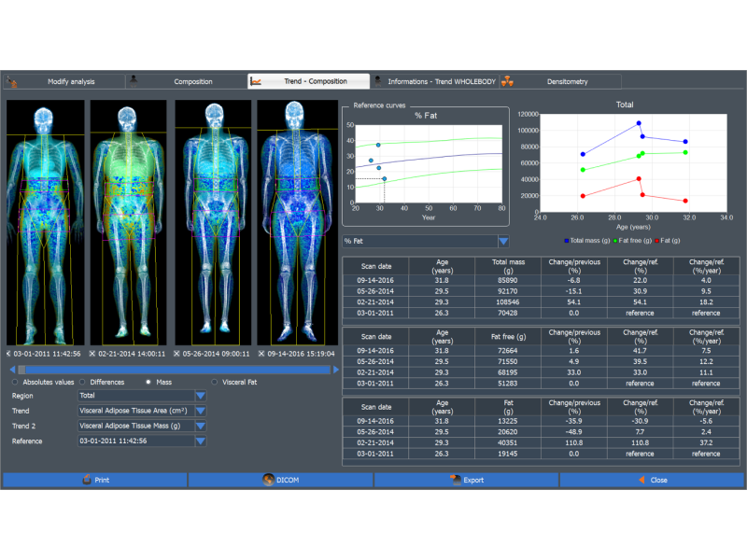This screenshot has width=747, height=560.
Task: Select the Absolutes values radio button
Action: coord(14,382)
